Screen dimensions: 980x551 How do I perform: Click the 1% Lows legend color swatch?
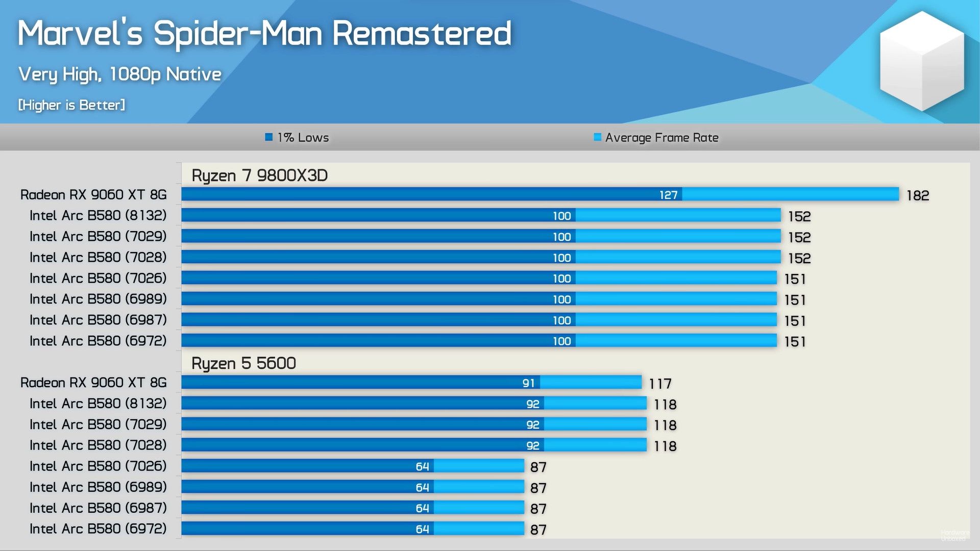pyautogui.click(x=269, y=137)
